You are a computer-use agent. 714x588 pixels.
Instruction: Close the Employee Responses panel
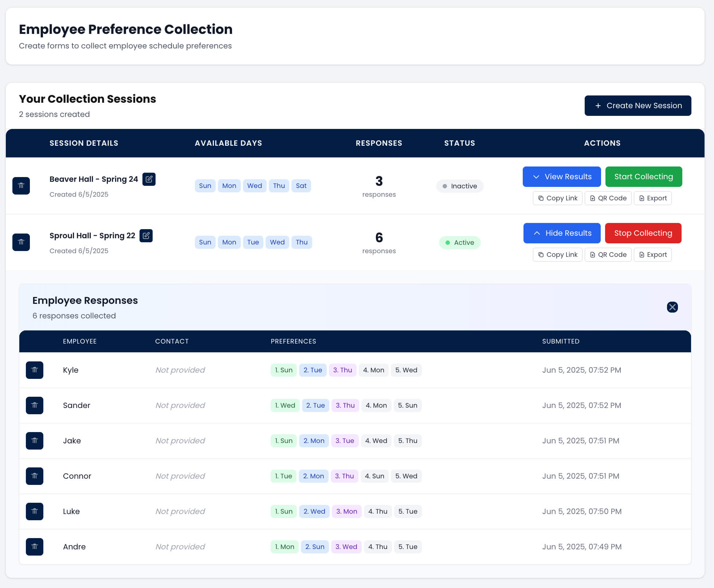tap(672, 307)
